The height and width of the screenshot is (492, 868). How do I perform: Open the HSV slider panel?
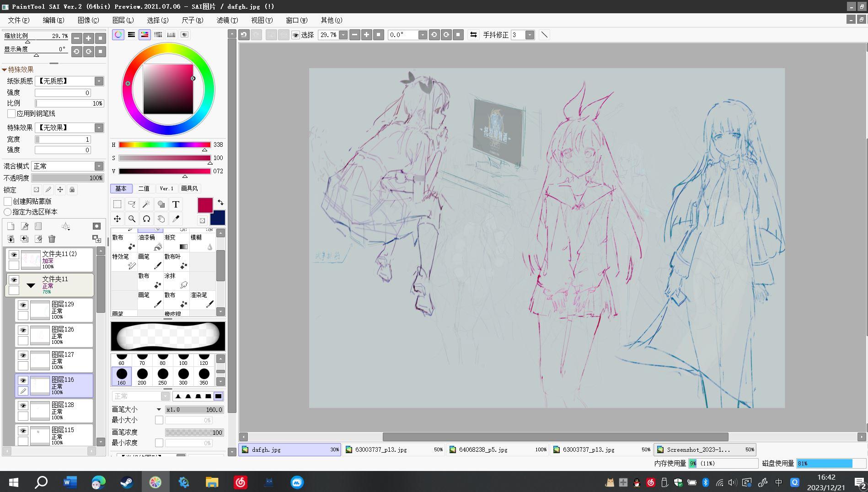coord(145,35)
